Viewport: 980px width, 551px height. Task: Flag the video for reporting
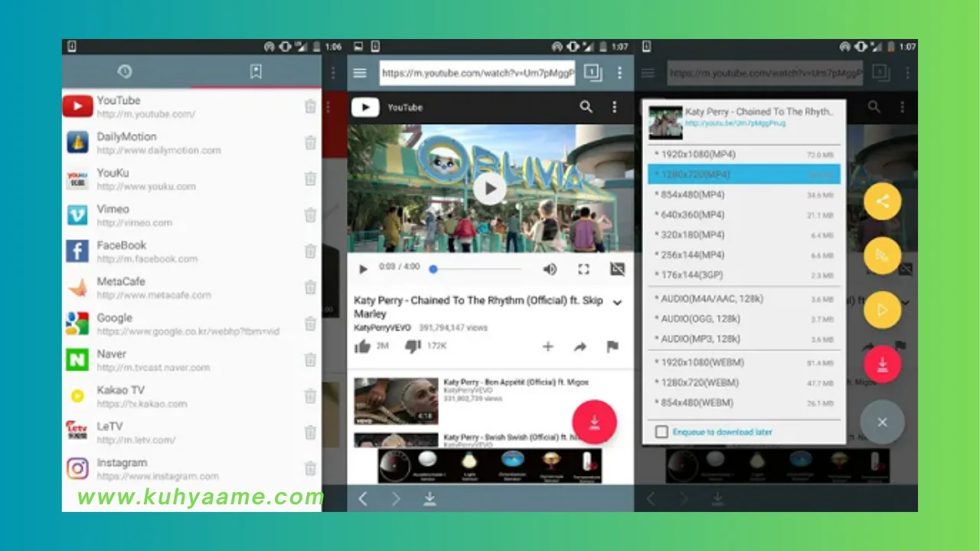(x=612, y=347)
